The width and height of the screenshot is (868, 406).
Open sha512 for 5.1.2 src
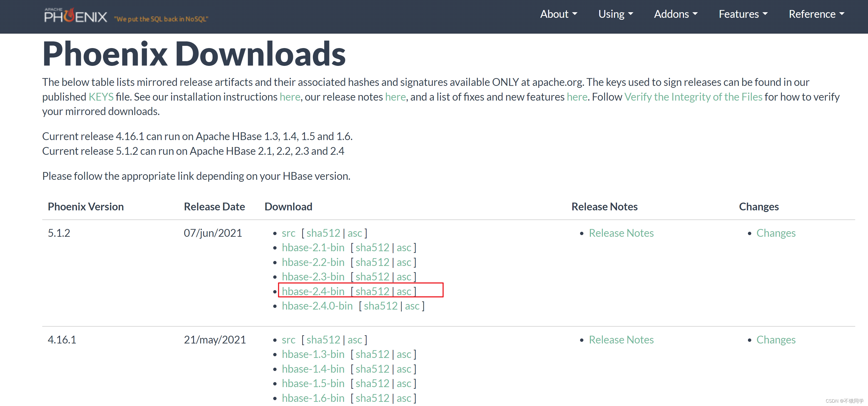pyautogui.click(x=323, y=233)
